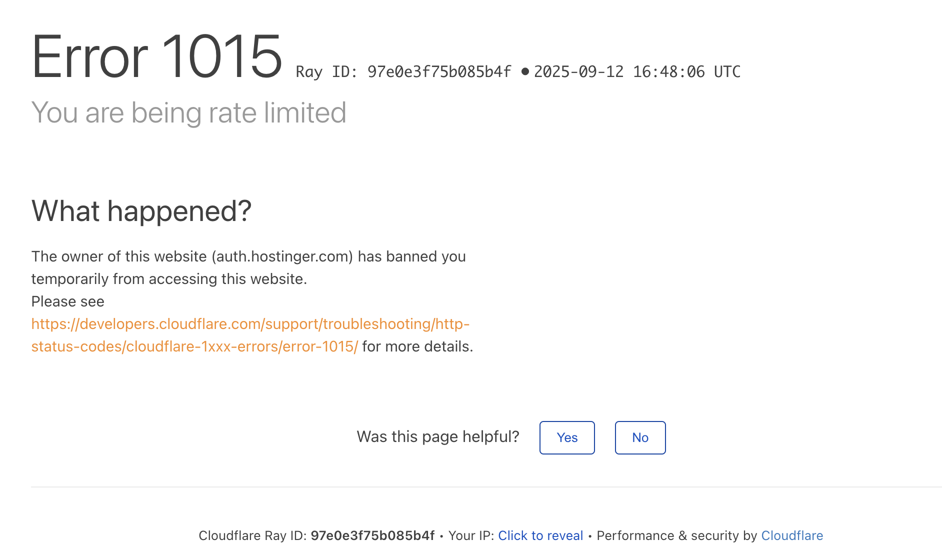The height and width of the screenshot is (560, 942).
Task: Click the 'What happened?' heading
Action: coord(141,211)
